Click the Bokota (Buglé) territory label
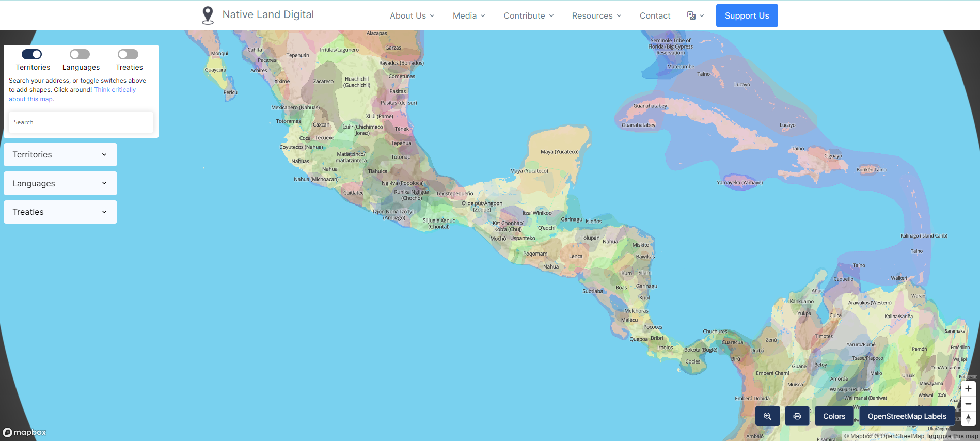This screenshot has width=980, height=442. coord(701,350)
